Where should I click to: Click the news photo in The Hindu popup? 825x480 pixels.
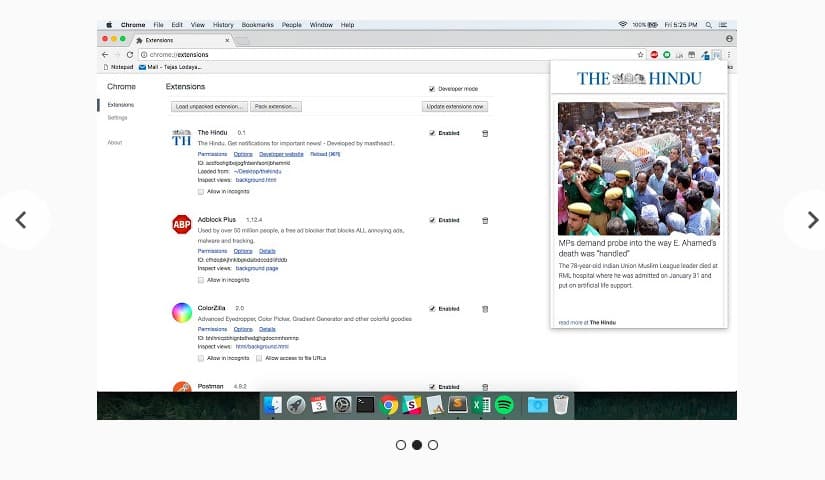pos(639,168)
